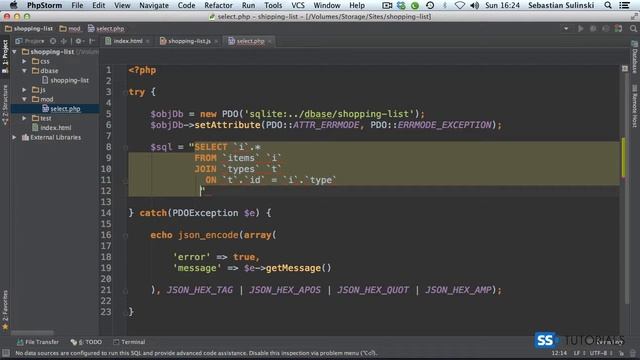Open the Project panel gear settings
The height and width of the screenshot is (360, 640).
pos(79,41)
